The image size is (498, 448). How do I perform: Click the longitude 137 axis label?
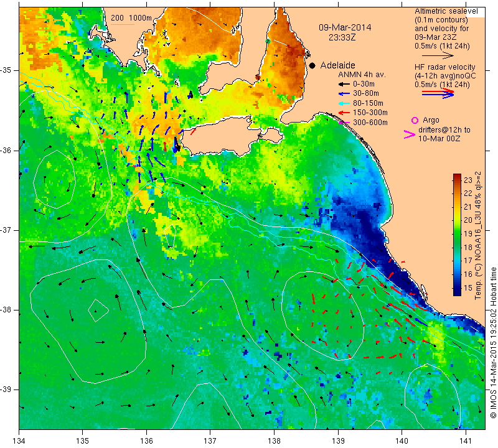(x=210, y=441)
